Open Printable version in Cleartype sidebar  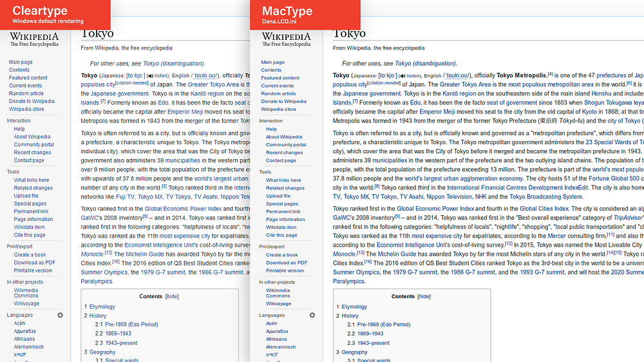(x=33, y=271)
